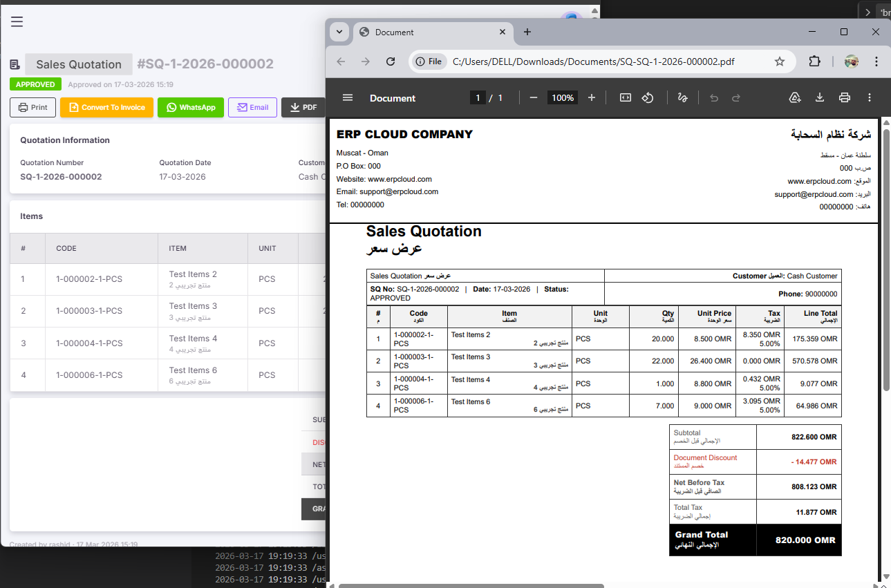Open the hamburger menu in ERP app
Screen dimensions: 891x588
[x=17, y=21]
